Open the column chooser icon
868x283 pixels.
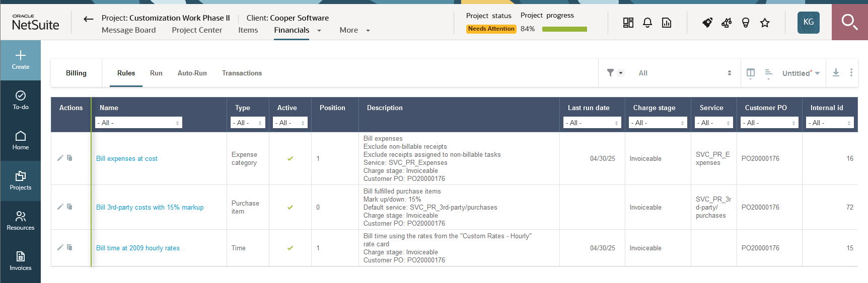(x=751, y=73)
